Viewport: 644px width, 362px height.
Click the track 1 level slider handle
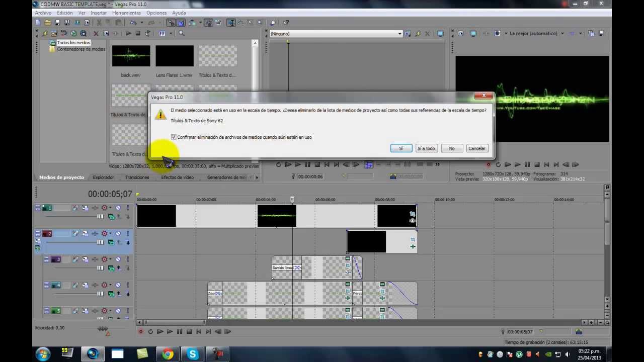[100, 217]
